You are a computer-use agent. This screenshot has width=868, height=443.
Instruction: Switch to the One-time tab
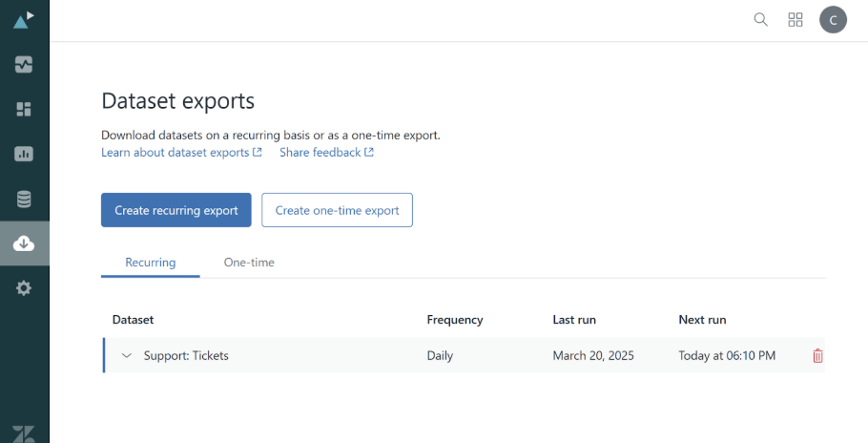(x=249, y=263)
